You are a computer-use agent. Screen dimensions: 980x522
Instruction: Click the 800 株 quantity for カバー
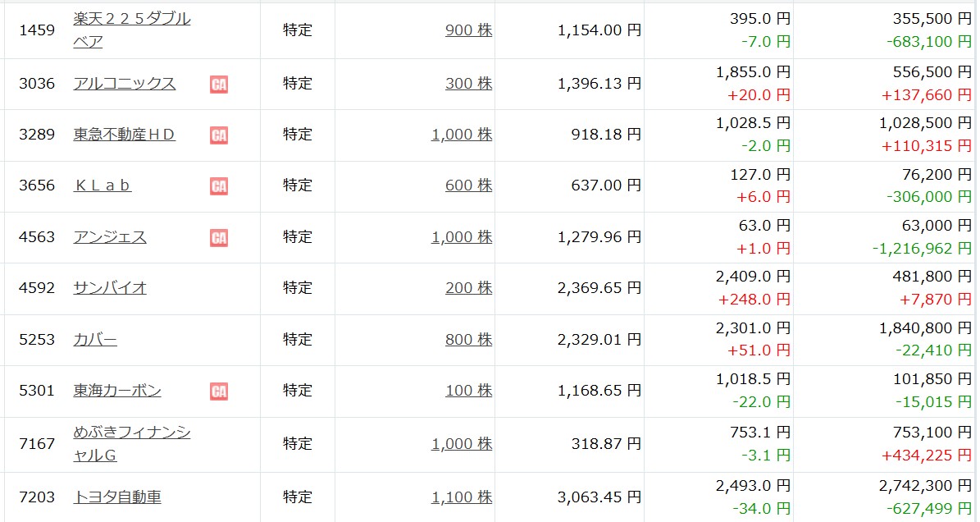coord(469,340)
